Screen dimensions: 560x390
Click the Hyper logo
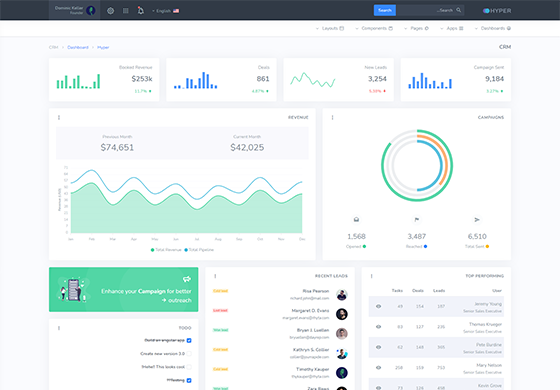coord(497,11)
